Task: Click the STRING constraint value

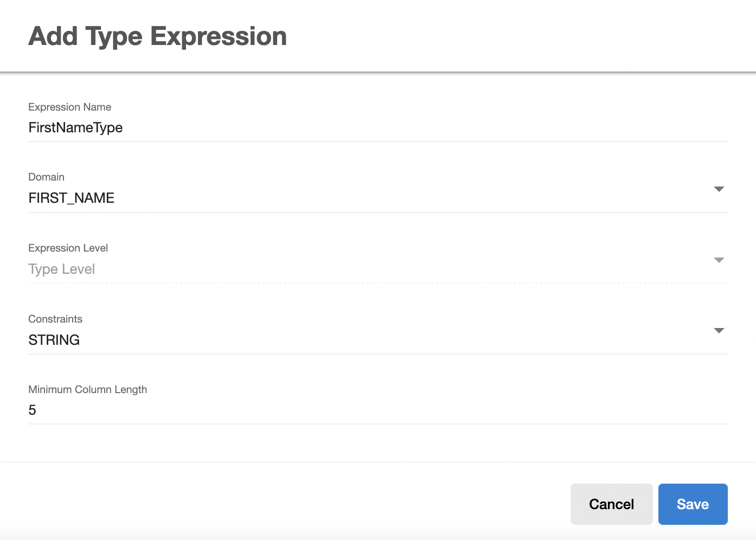Action: pyautogui.click(x=54, y=340)
